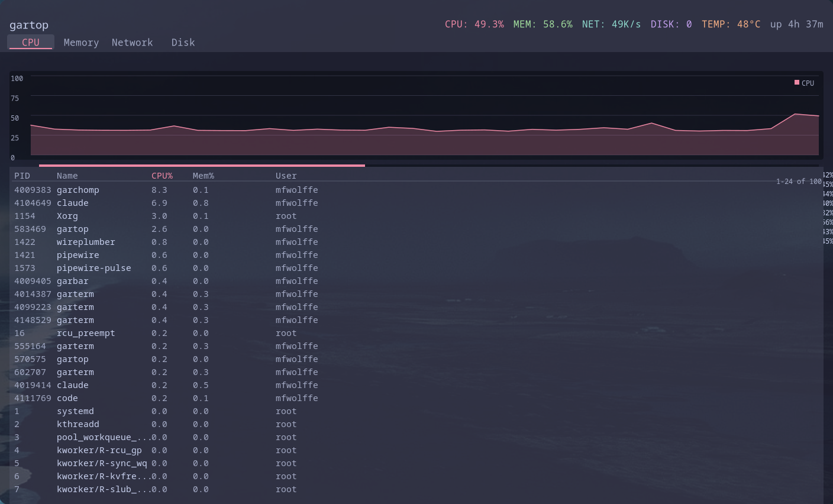Click the NET speed indicator
The image size is (833, 504).
611,24
